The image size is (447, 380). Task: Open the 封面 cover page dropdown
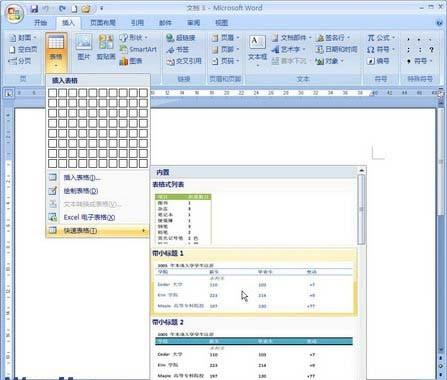pyautogui.click(x=23, y=38)
